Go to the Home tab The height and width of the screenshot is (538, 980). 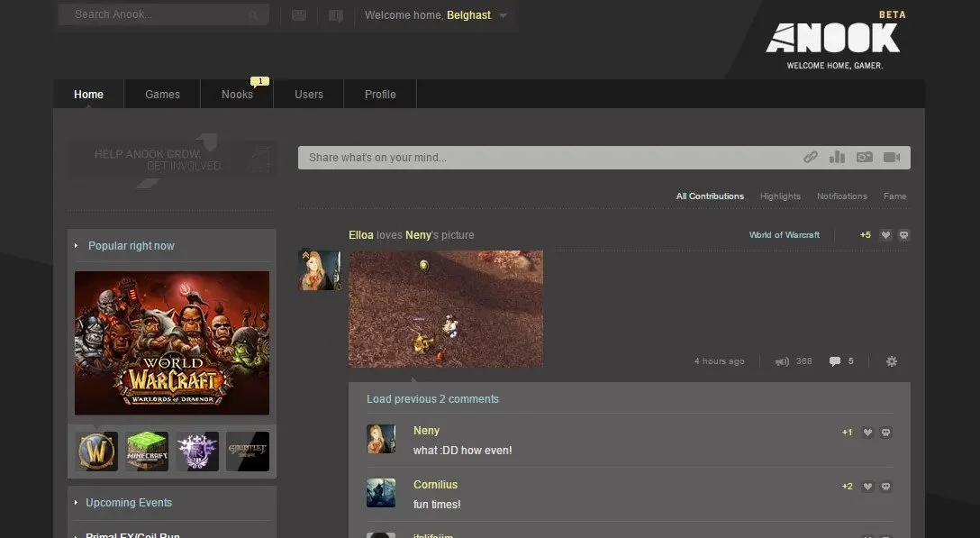point(89,94)
